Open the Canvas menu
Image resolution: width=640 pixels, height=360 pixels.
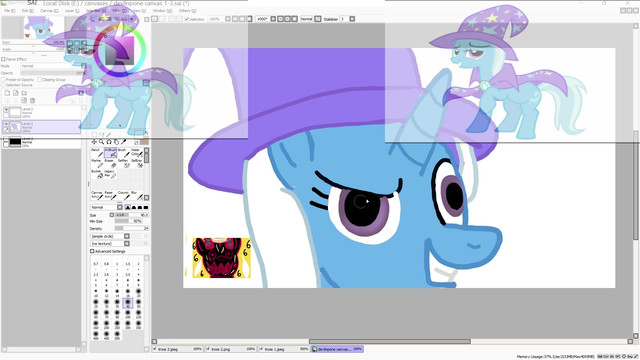point(48,11)
